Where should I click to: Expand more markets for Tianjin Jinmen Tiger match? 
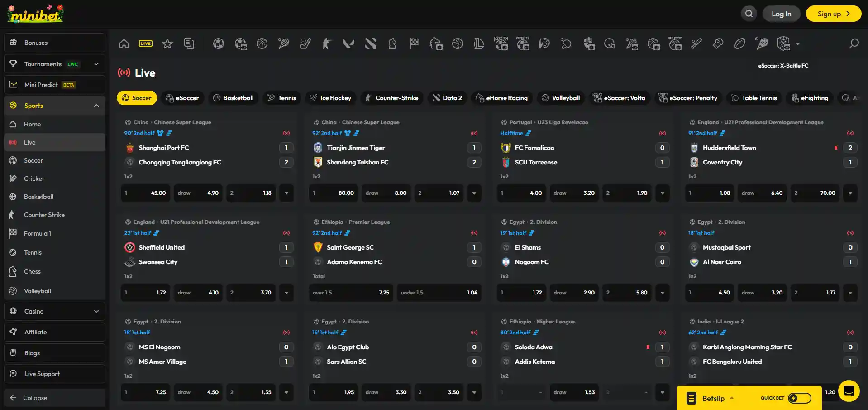(x=474, y=193)
